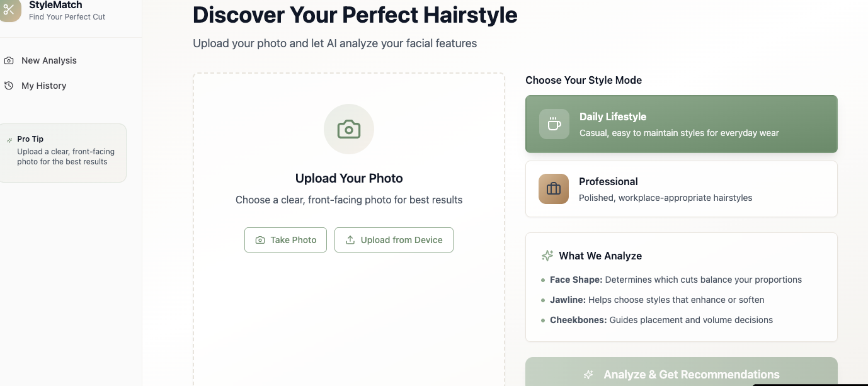The width and height of the screenshot is (868, 386).
Task: Click the Cheekbones bullet text
Action: click(661, 320)
